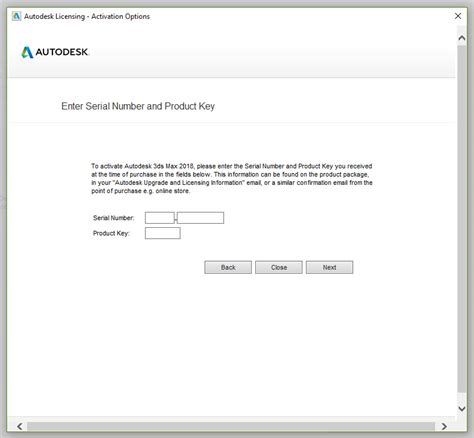The image size is (474, 438).
Task: Click the horizontal scrollbar right arrow
Action: tap(444, 426)
